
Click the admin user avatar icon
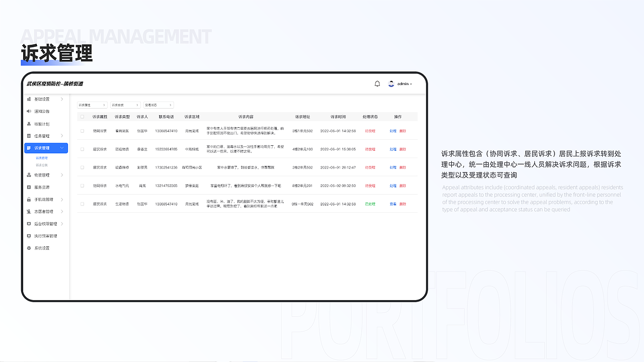pyautogui.click(x=391, y=84)
